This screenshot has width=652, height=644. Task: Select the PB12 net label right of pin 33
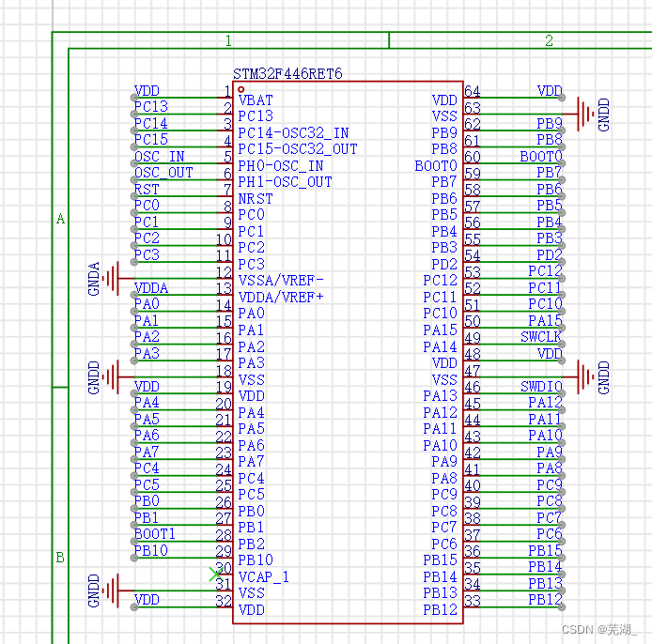tap(545, 600)
